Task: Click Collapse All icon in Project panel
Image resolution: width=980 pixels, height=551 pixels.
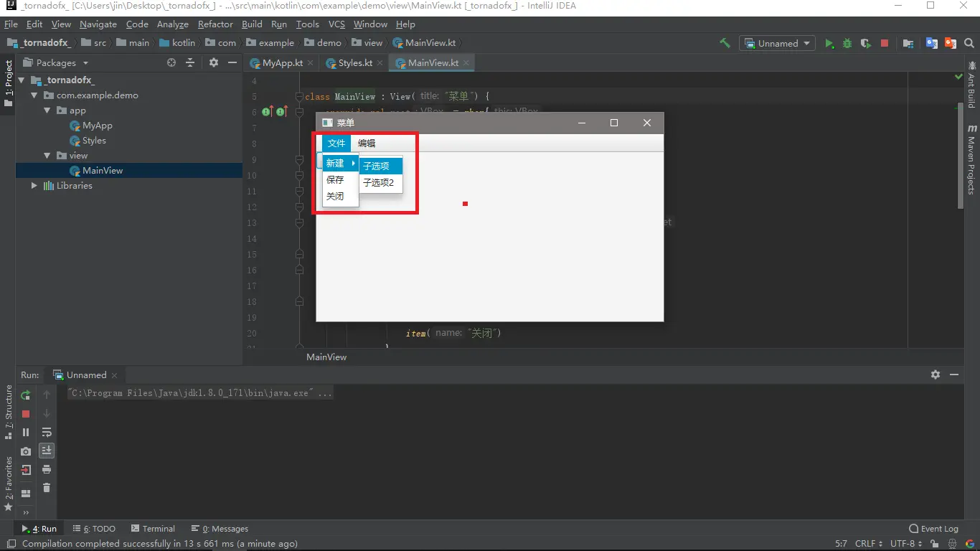Action: coord(190,62)
